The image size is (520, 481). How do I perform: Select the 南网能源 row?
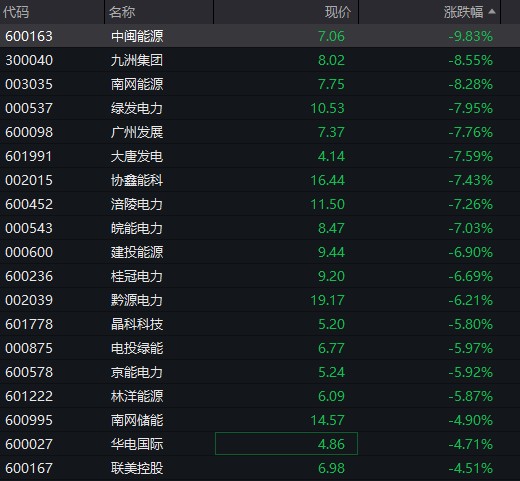(260, 84)
